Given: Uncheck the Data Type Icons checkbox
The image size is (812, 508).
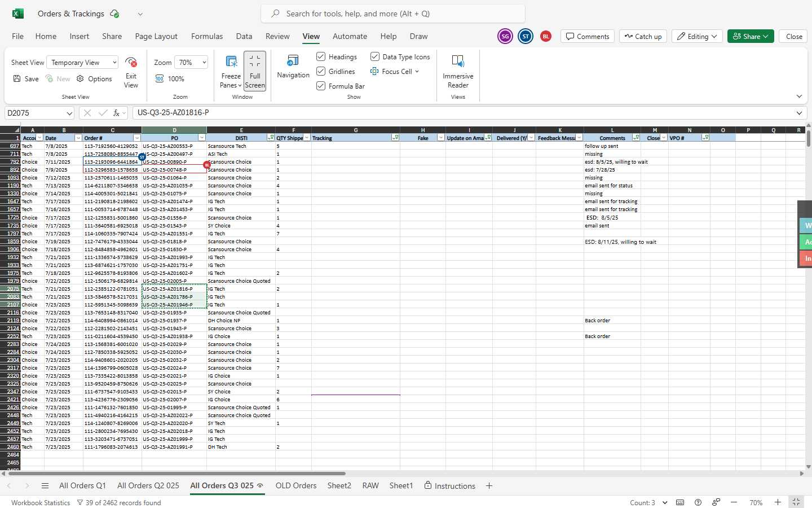Looking at the screenshot, I should (x=375, y=56).
